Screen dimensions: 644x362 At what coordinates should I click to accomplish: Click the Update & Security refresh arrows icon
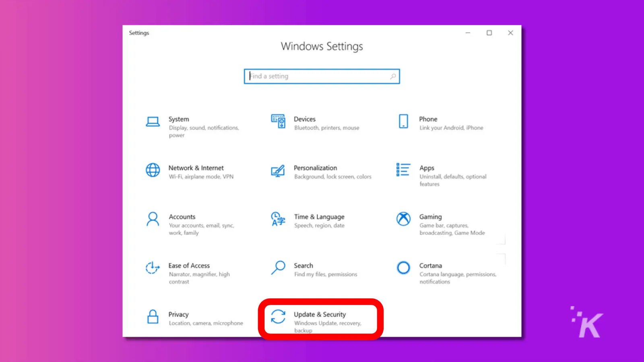278,317
